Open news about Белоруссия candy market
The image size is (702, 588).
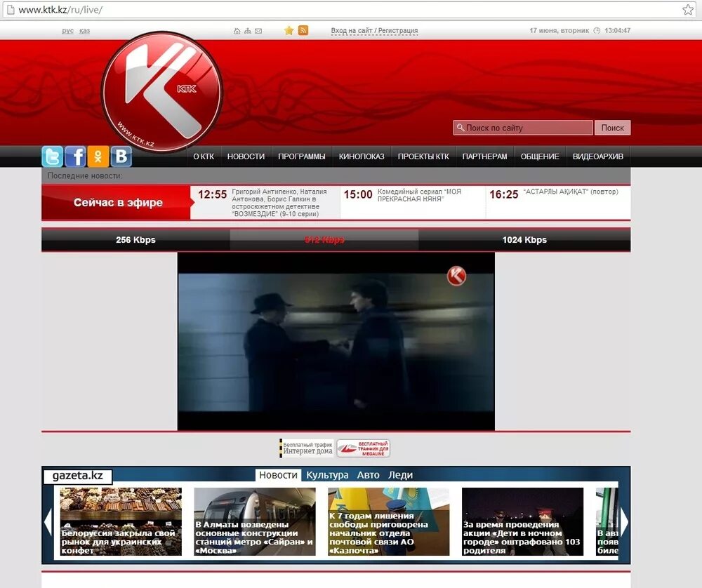coord(121,522)
